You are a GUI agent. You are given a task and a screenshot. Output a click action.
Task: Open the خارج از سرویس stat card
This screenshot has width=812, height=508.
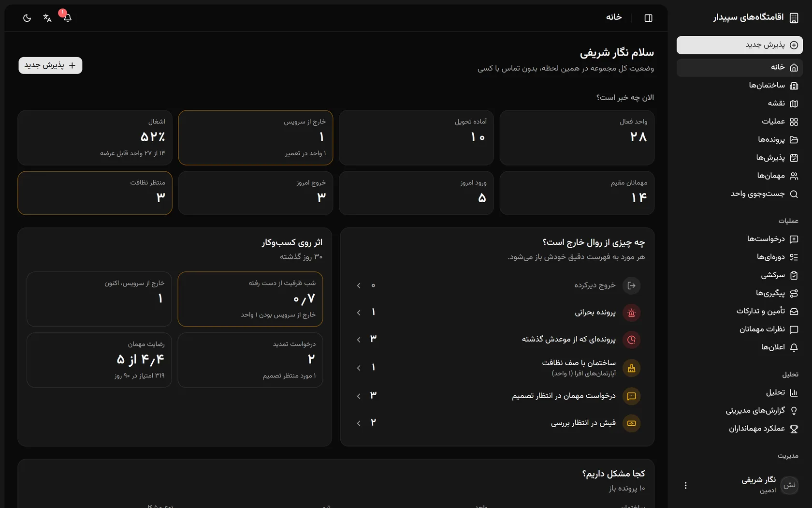click(256, 138)
